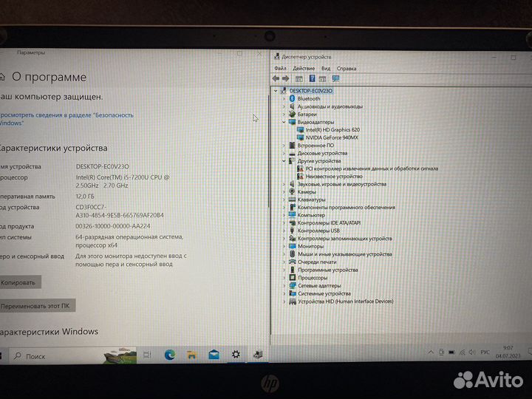Expand Аудиовходы и аудиовыходы category

coord(284,106)
